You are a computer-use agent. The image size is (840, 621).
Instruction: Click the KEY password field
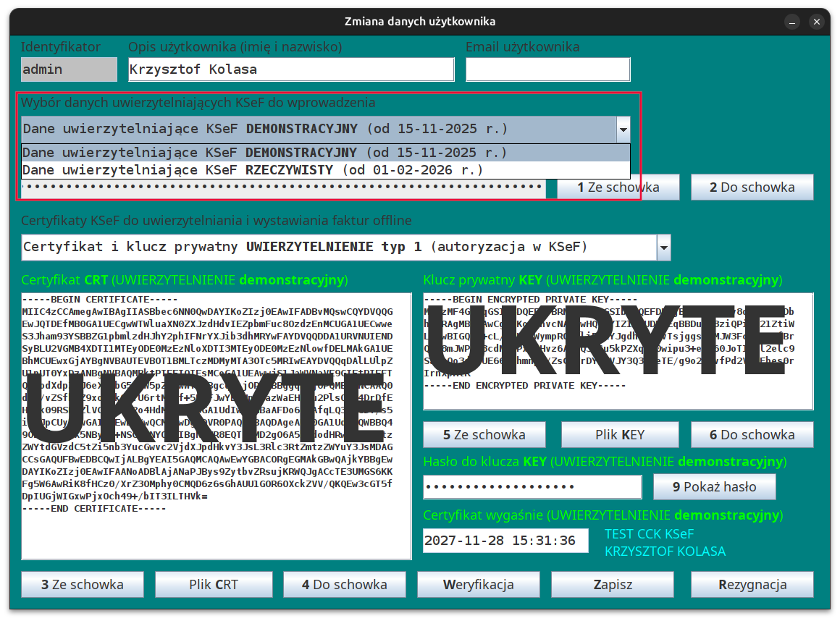click(x=532, y=487)
